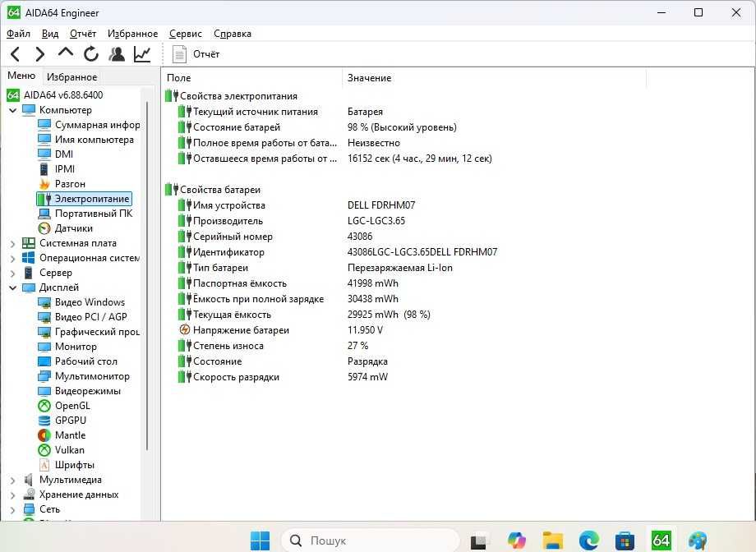
Task: Switch to the Меню tab
Action: coord(21,76)
